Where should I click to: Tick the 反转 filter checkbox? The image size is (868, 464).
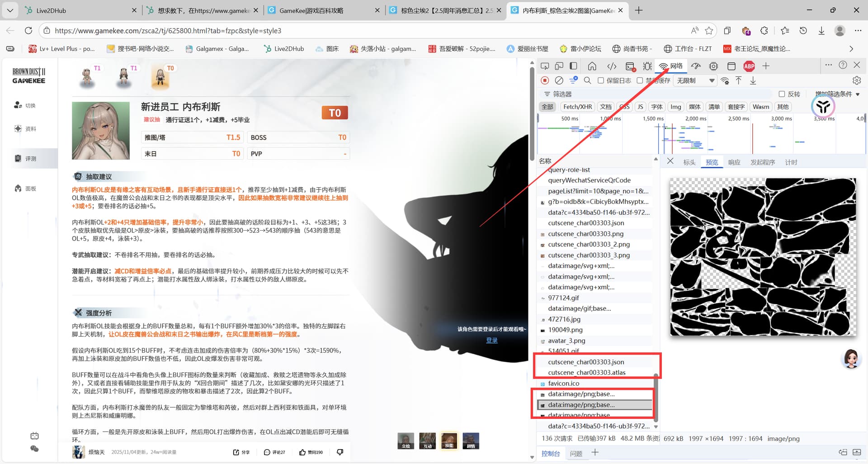click(782, 94)
